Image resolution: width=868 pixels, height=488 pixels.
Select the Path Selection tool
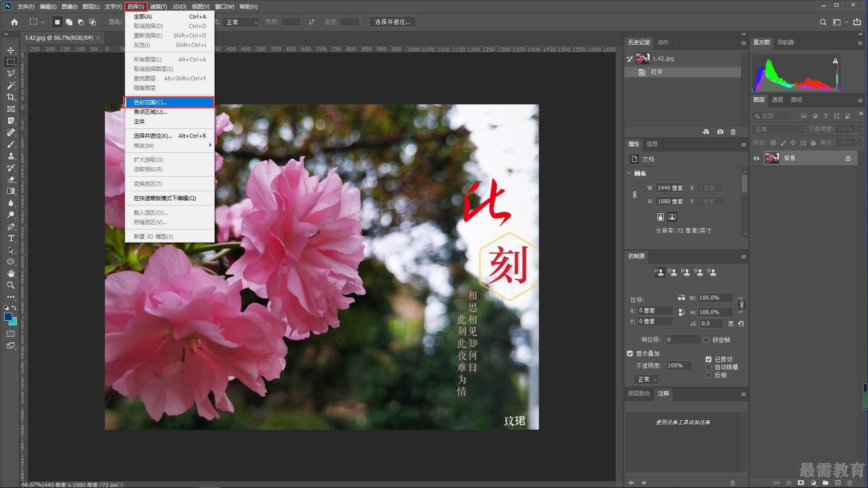click(x=11, y=250)
